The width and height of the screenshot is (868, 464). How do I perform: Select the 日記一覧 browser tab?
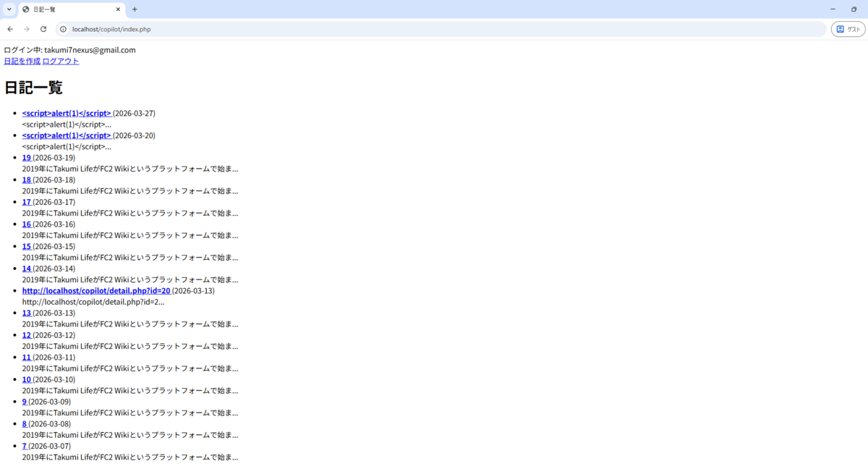pyautogui.click(x=71, y=9)
